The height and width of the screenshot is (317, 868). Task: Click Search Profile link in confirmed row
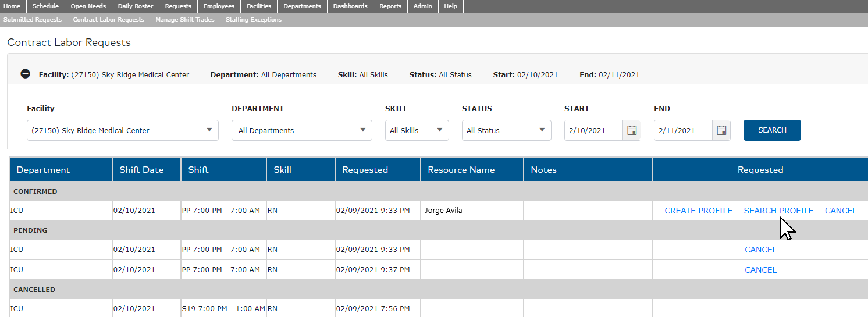pyautogui.click(x=778, y=211)
